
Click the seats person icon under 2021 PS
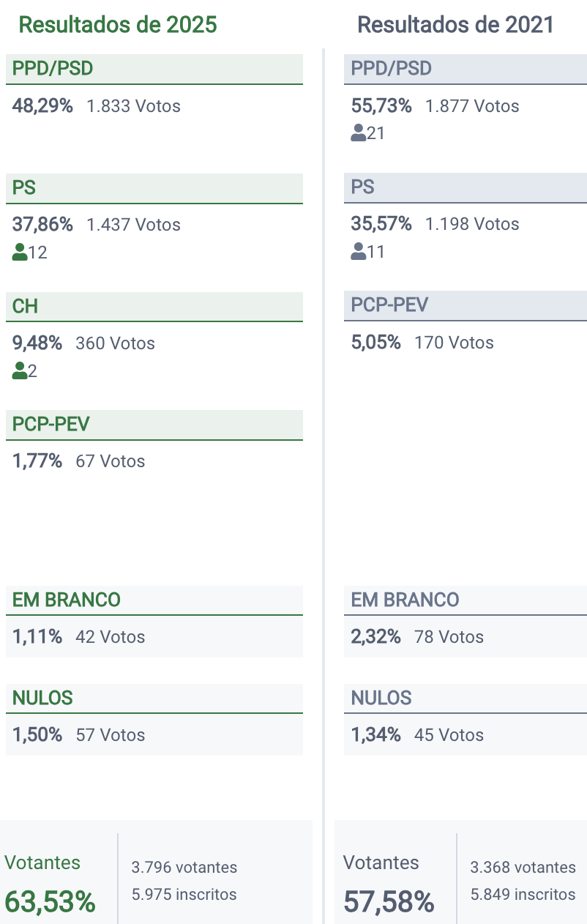(358, 252)
